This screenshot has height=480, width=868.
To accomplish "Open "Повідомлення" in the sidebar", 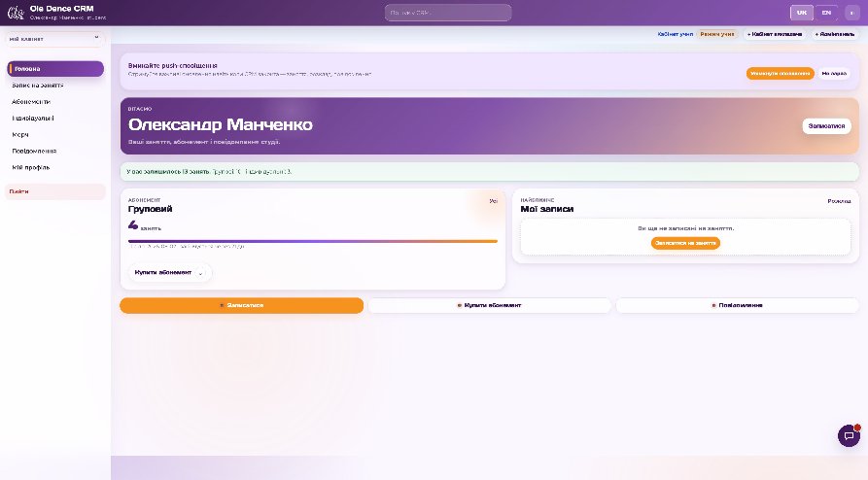I will pyautogui.click(x=55, y=151).
